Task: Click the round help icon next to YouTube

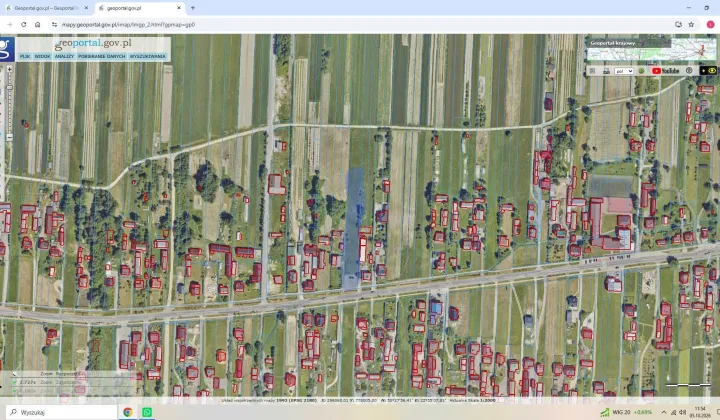Action: point(689,71)
